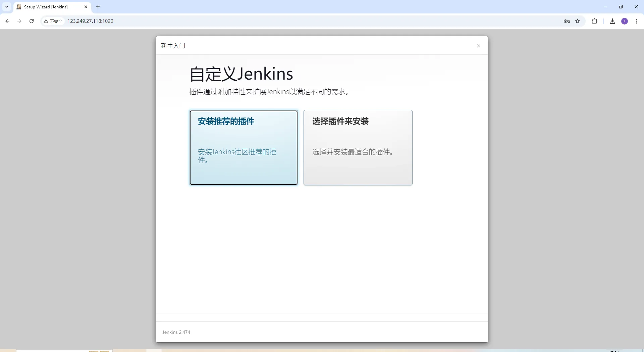Close the Setup Wizard browser tab

coord(86,7)
